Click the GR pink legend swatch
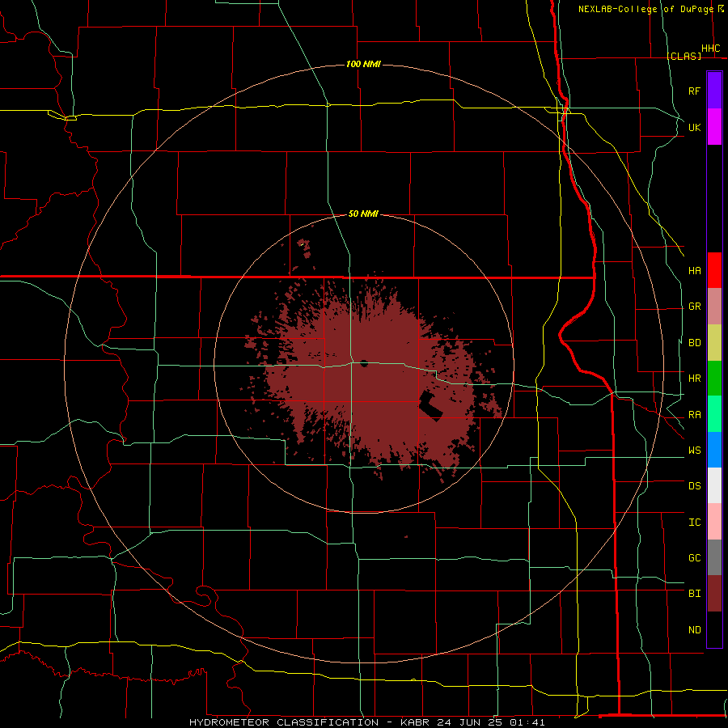728x728 pixels. pyautogui.click(x=714, y=307)
